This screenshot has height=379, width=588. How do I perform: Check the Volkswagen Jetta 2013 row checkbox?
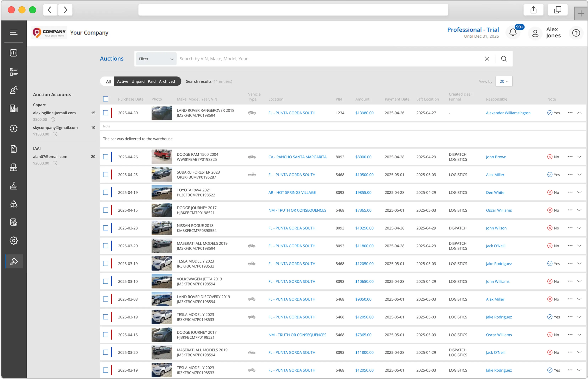point(106,281)
